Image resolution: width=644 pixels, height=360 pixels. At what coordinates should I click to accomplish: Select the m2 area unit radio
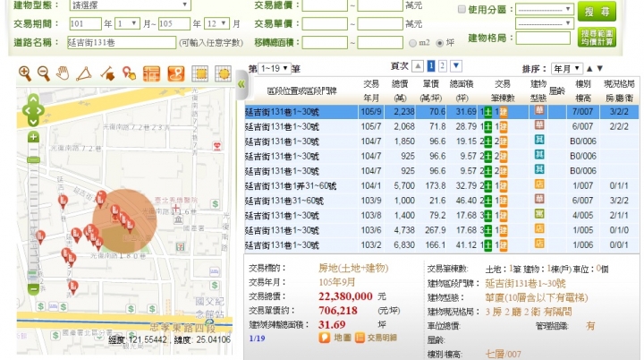412,43
